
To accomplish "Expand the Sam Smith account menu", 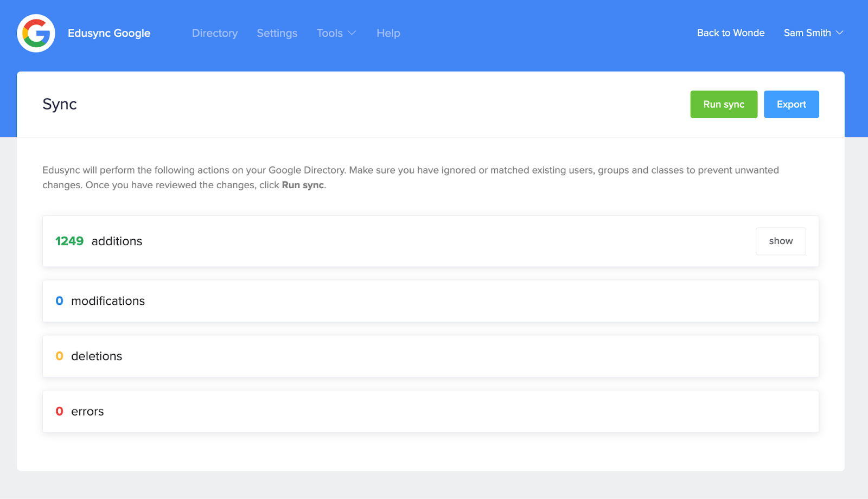I will click(x=813, y=33).
